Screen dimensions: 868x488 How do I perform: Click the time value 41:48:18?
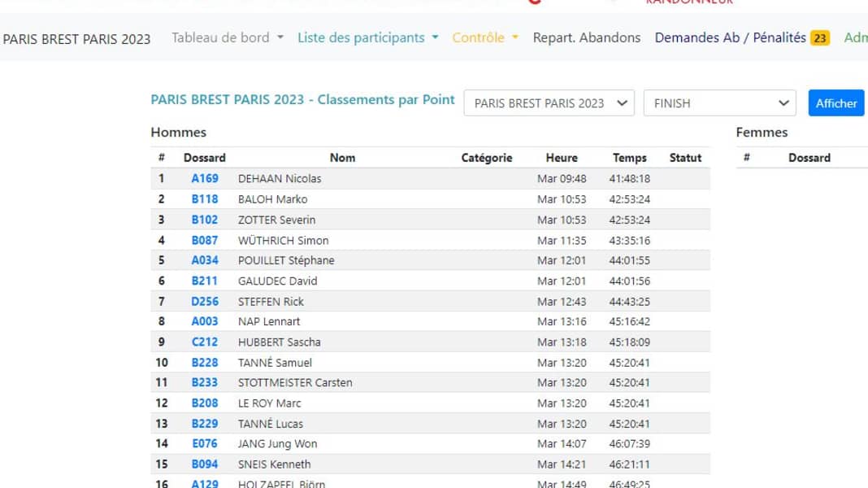pos(629,178)
